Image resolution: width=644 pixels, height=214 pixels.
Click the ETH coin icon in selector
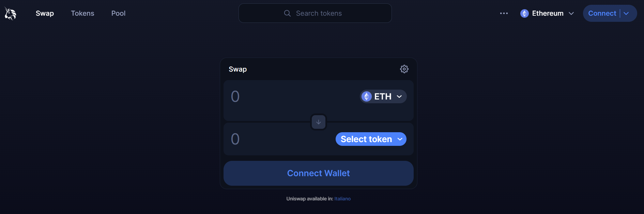point(367,96)
